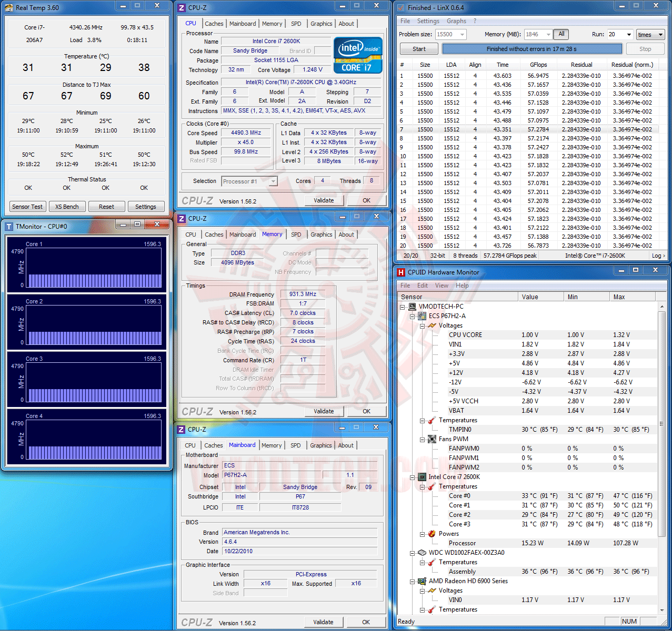Open the Problem size dropdown
The width and height of the screenshot is (672, 631).
462,35
